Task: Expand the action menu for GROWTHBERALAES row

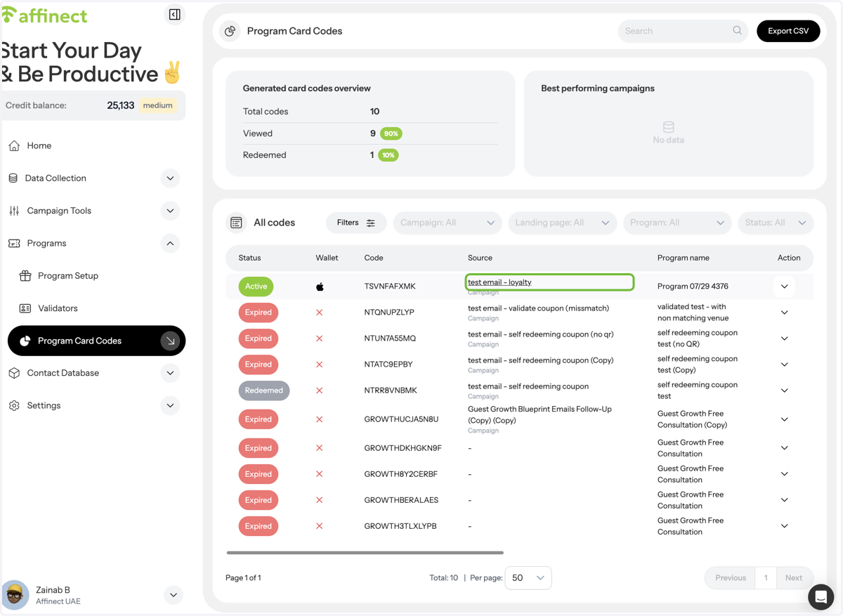Action: pos(785,500)
